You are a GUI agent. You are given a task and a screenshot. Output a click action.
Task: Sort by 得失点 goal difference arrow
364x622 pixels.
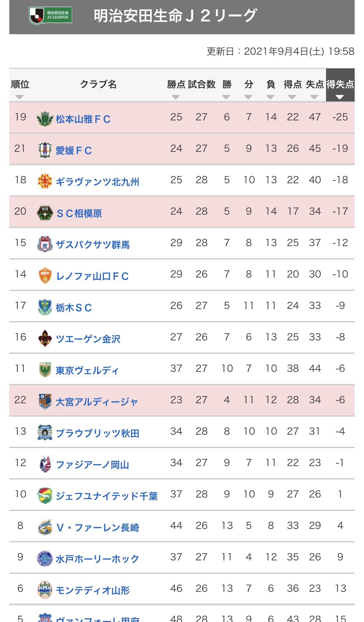[x=340, y=97]
